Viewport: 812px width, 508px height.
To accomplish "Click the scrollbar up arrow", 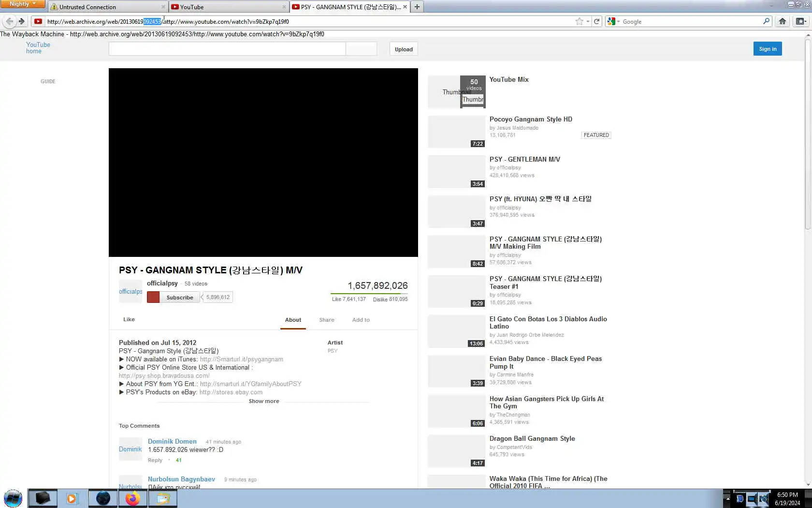I will click(x=808, y=35).
